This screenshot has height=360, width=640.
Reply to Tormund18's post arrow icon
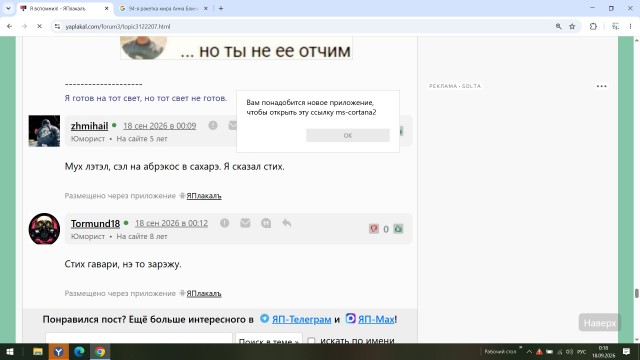click(x=287, y=223)
